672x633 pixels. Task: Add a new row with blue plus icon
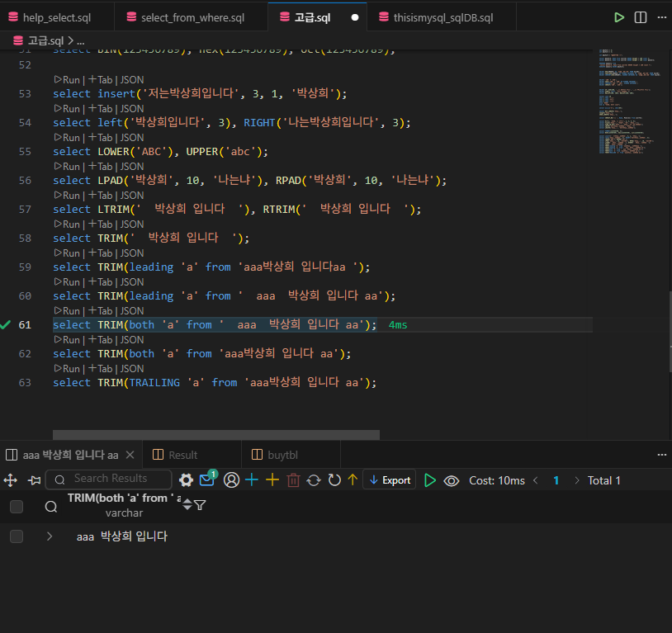pos(252,480)
